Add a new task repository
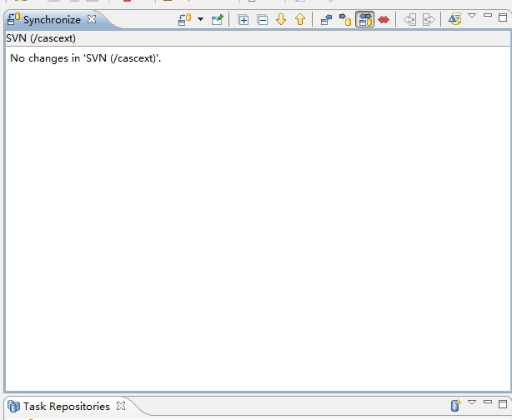Image resolution: width=512 pixels, height=420 pixels. 455,405
